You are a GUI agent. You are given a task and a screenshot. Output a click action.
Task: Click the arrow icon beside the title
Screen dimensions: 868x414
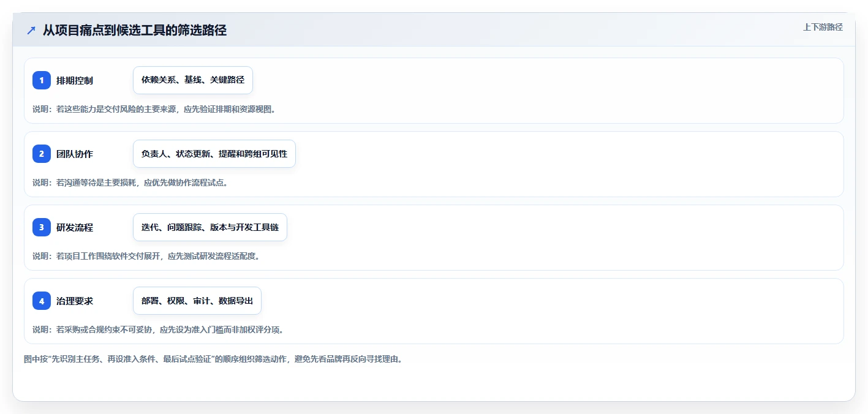pyautogui.click(x=31, y=30)
